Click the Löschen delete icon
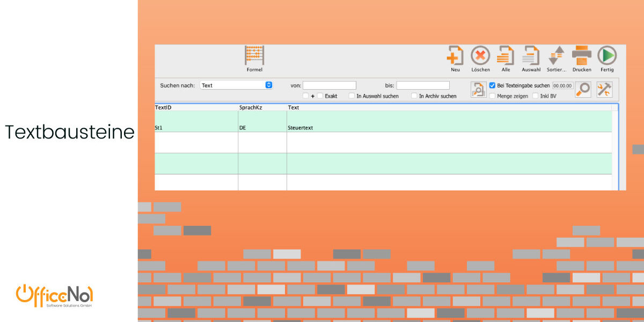 click(480, 56)
